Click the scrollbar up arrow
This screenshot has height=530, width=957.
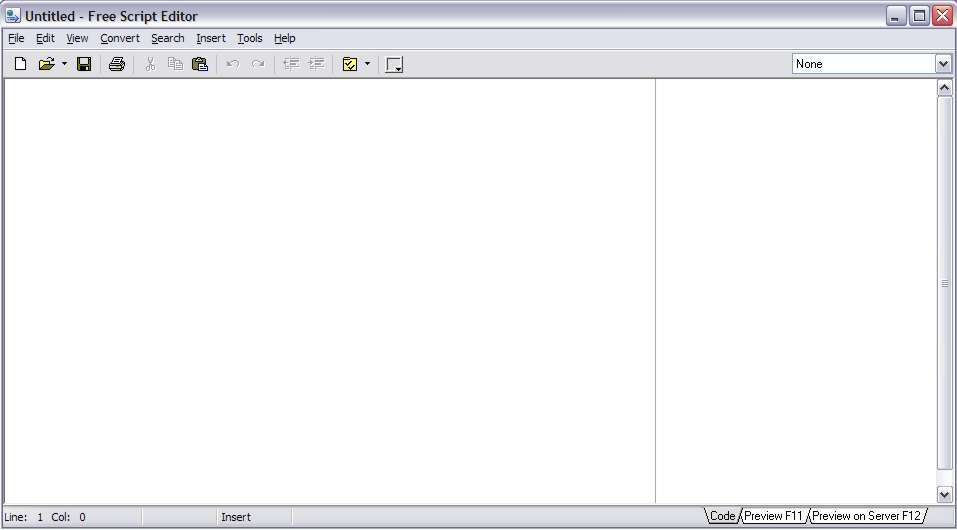point(944,88)
